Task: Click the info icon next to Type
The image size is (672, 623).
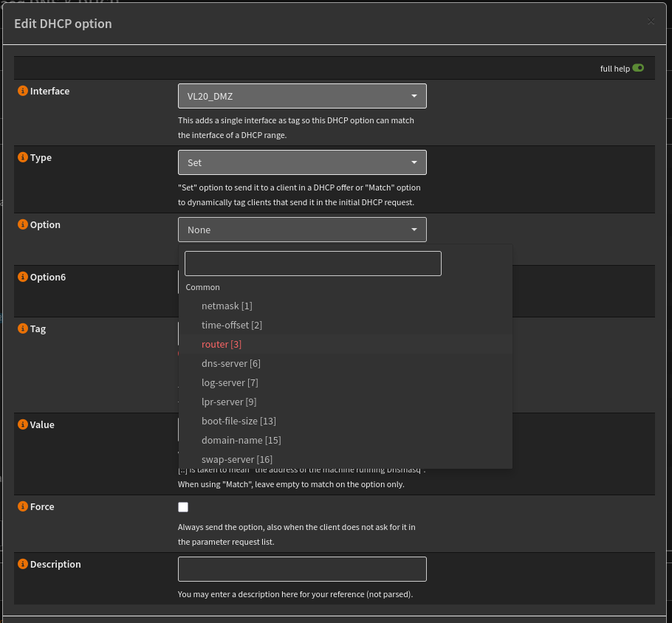Action: coord(21,157)
